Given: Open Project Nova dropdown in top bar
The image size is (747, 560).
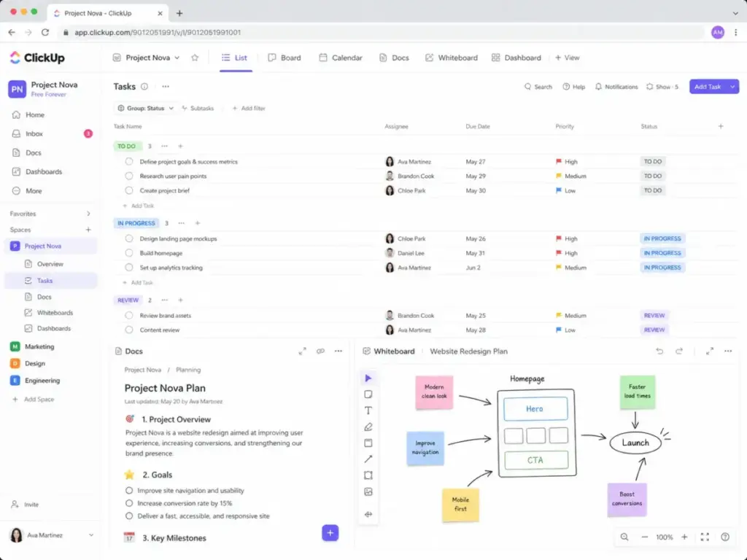Looking at the screenshot, I should (x=147, y=58).
